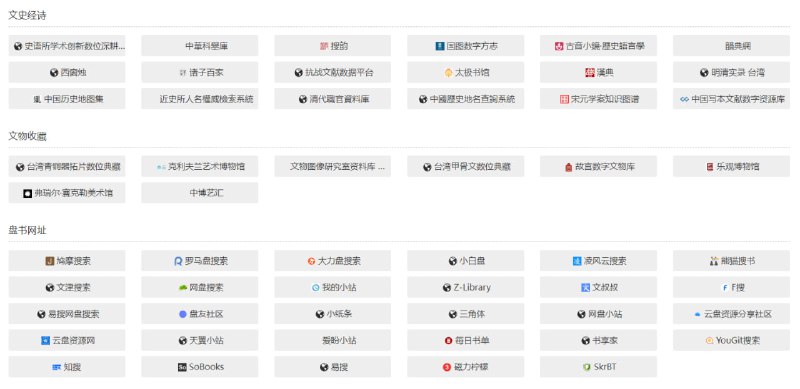Click the 文物收藏 section heading
This screenshot has height=389, width=800.
28,136
